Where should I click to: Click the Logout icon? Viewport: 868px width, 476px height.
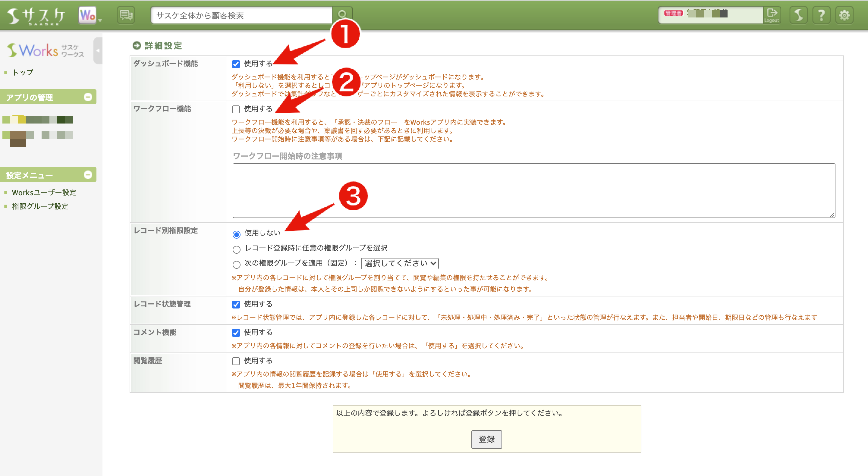(772, 15)
